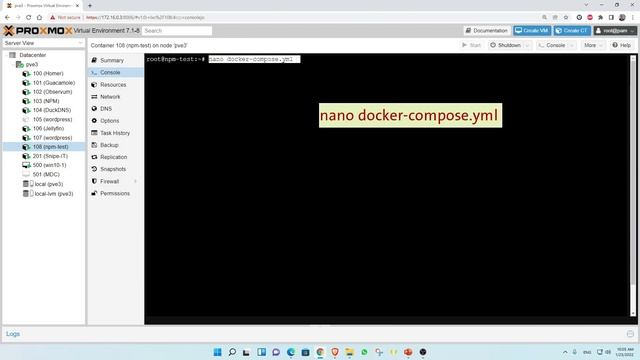
Task: Select storage local (pve3)
Action: [49, 184]
